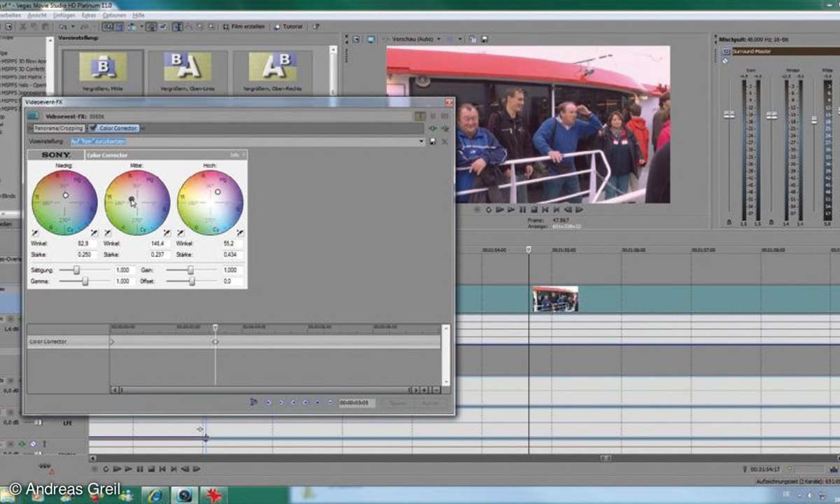Zoom out the keyframe timeline with minus button
Viewport: 840px width, 504px height.
[x=436, y=390]
